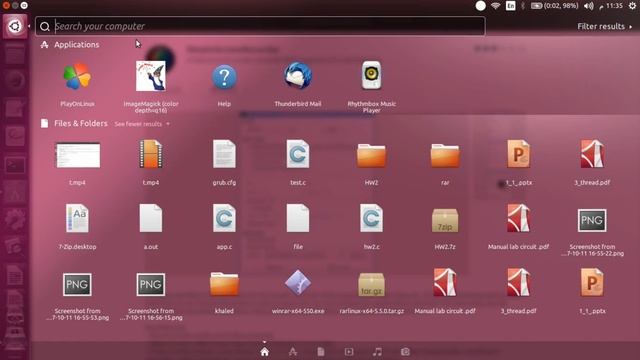Open Rhythmbox Music Player
Screen dimensions: 640x360
click(371, 75)
